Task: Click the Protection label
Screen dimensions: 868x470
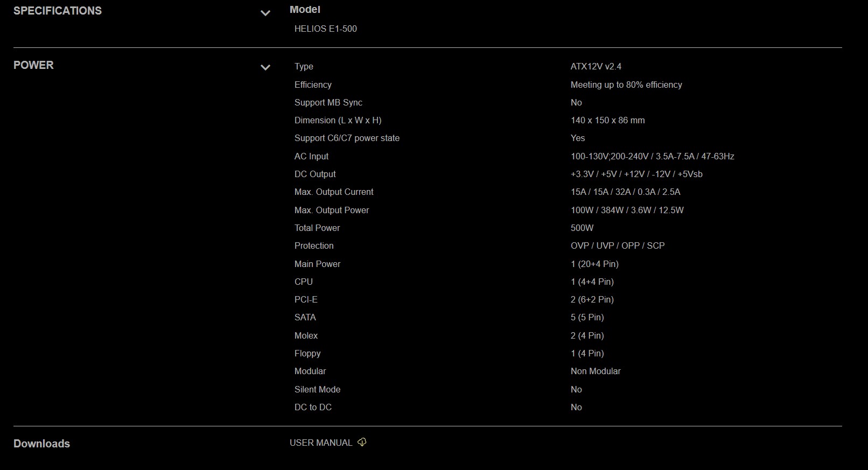Action: (x=314, y=245)
